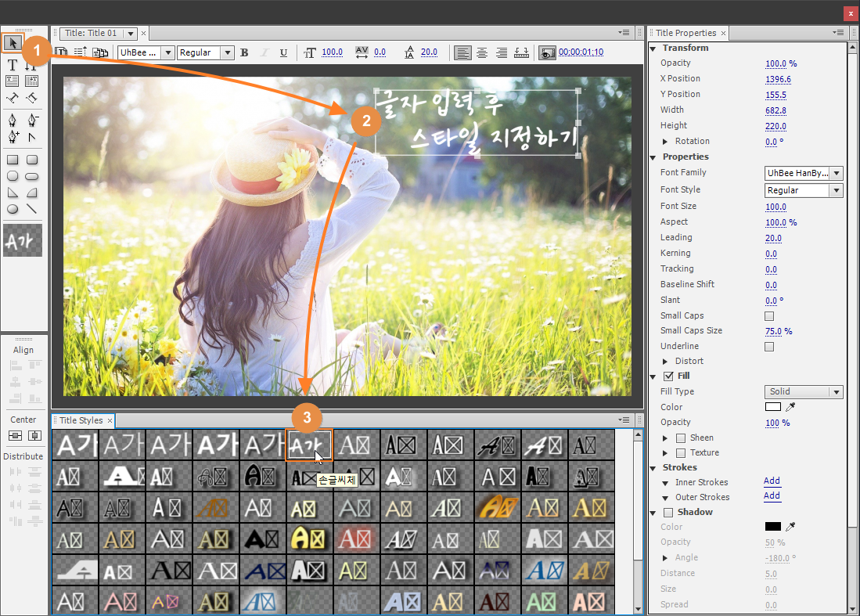Screen dimensions: 860x616
Task: Set right text alignment
Action: coord(502,52)
